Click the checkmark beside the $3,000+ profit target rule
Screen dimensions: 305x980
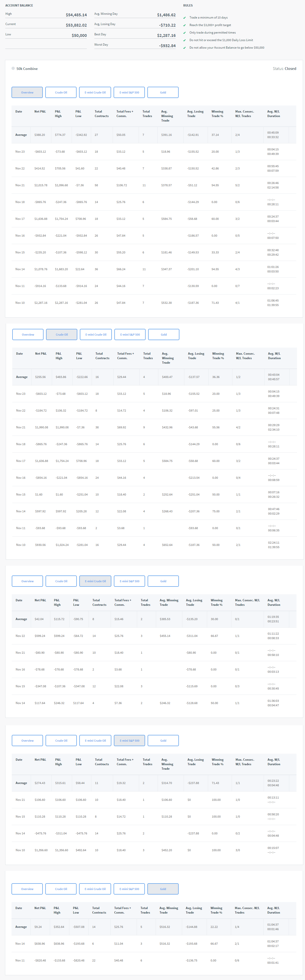point(185,26)
